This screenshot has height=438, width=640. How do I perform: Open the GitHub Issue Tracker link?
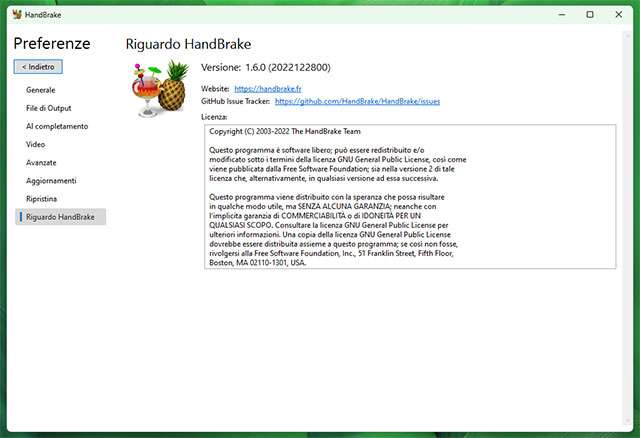point(357,101)
